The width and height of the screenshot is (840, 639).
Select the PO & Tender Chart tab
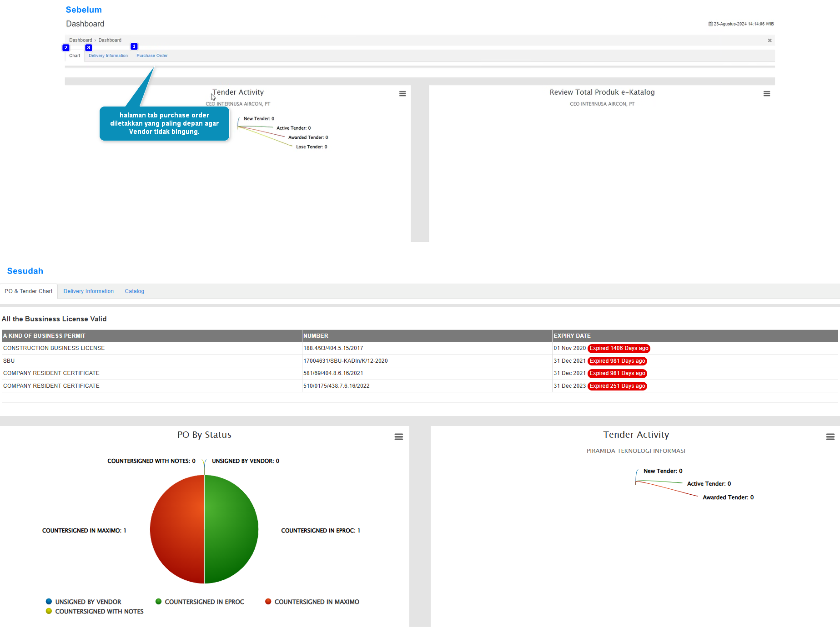point(29,291)
